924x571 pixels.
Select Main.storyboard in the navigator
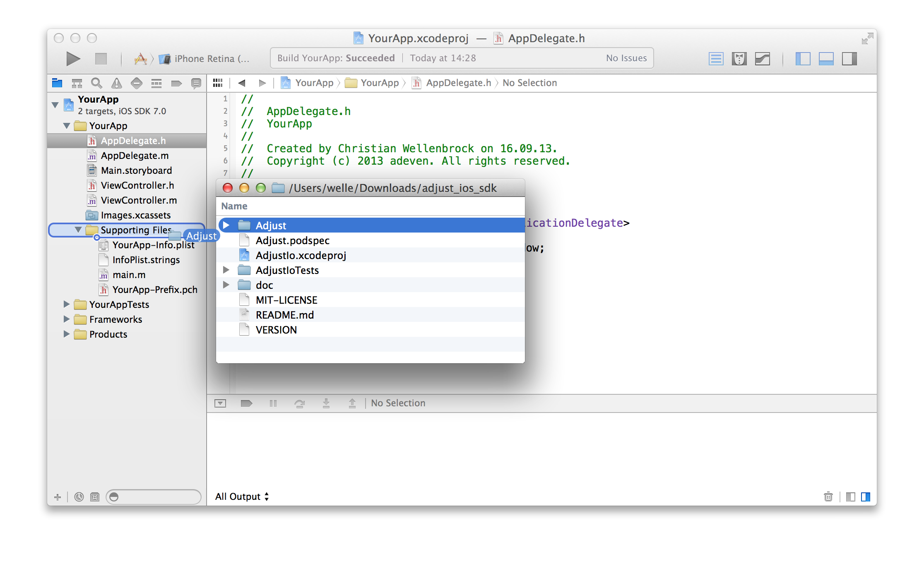(127, 170)
